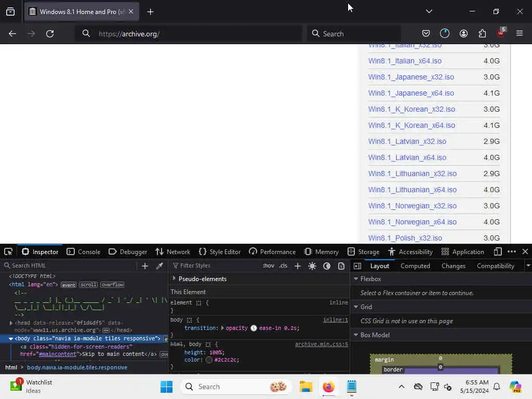Reload the current page
532x399 pixels.
[50, 34]
